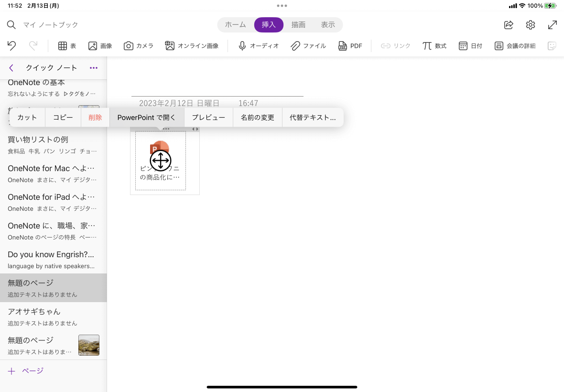
Task: Open the アオサギちゃん page
Action: (53, 316)
